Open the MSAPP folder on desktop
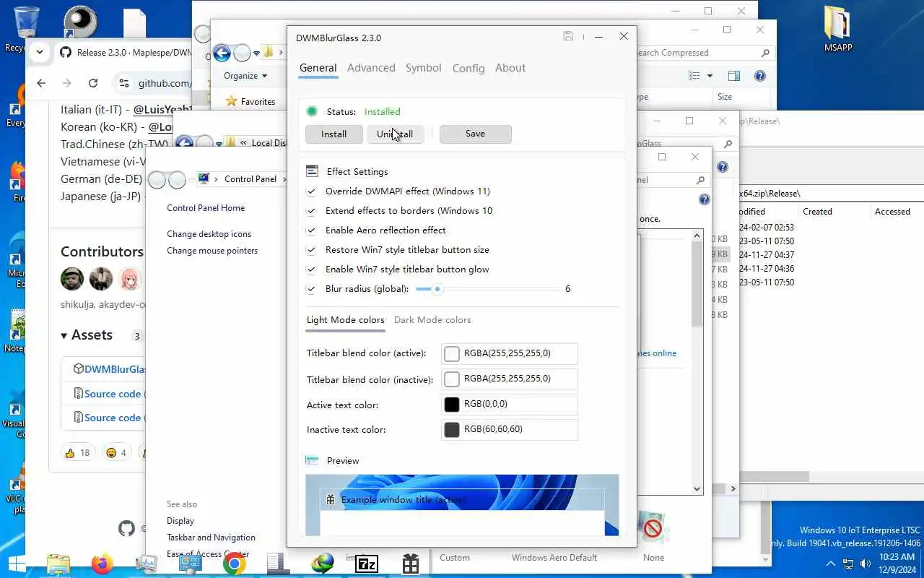Screen dimensions: 924x578 [838, 29]
